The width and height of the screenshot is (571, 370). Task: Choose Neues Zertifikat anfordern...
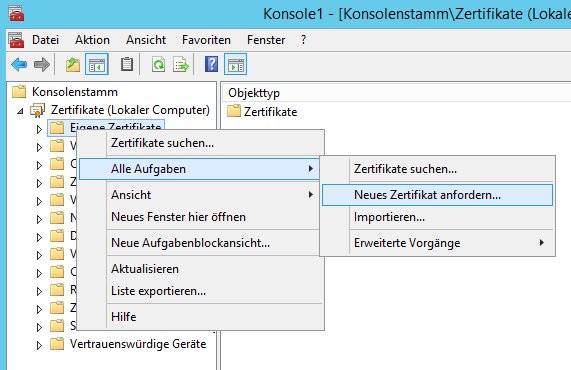(x=438, y=195)
